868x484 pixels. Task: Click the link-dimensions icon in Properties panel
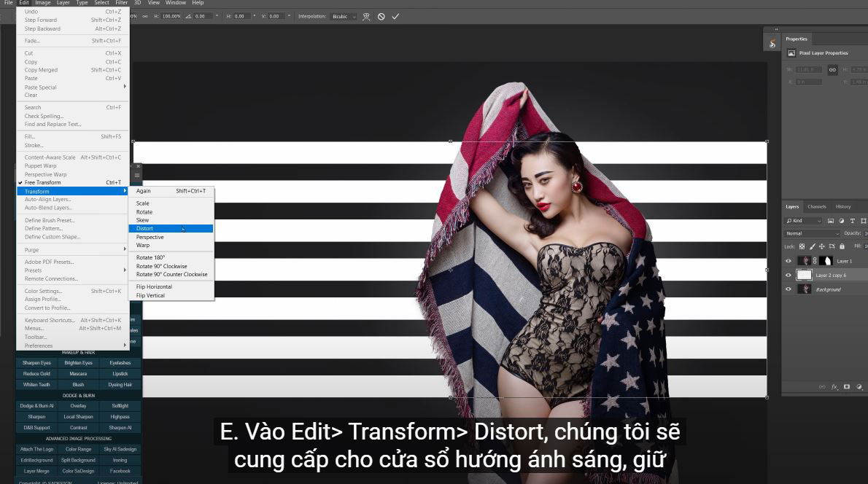tap(832, 70)
